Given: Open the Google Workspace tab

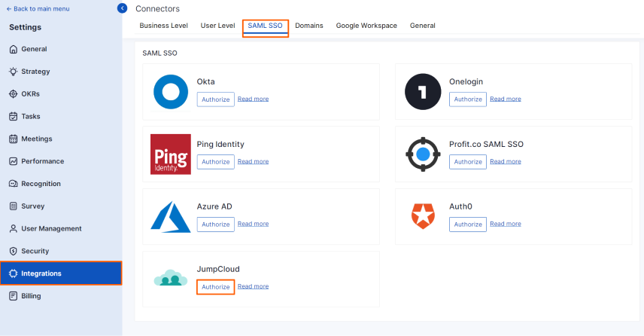Looking at the screenshot, I should point(366,26).
